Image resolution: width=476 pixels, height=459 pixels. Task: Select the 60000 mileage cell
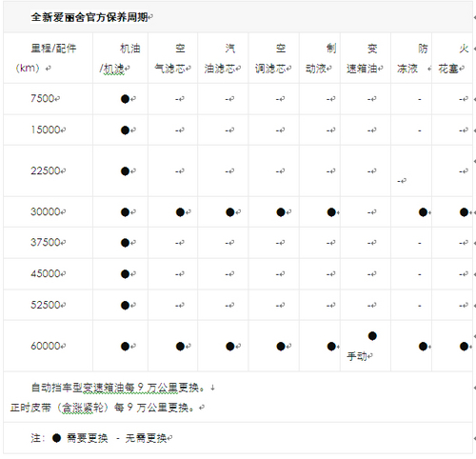click(48, 346)
